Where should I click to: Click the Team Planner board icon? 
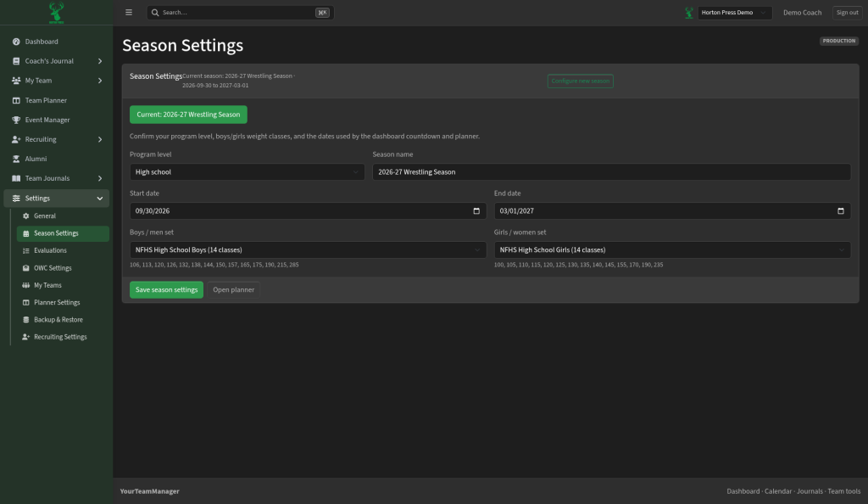(x=16, y=100)
